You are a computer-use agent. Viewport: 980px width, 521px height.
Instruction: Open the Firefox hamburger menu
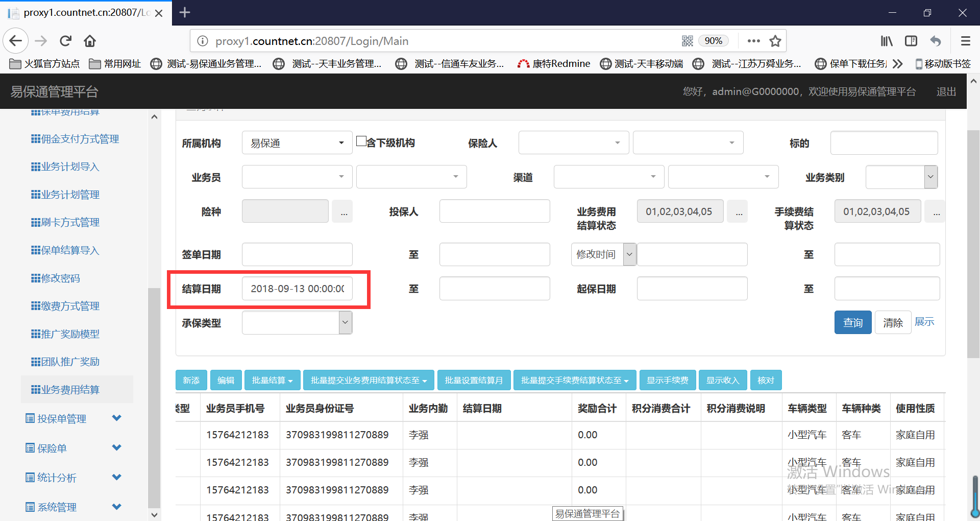point(965,41)
